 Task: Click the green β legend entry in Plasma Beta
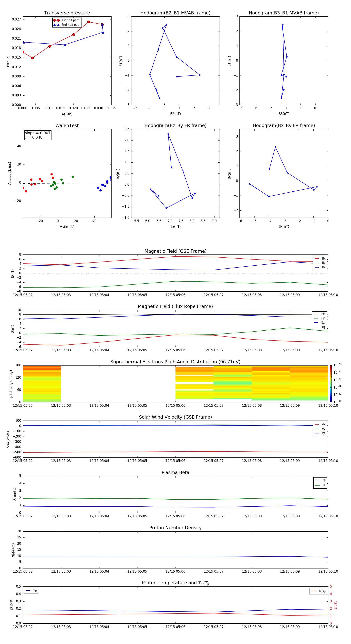pos(320,485)
